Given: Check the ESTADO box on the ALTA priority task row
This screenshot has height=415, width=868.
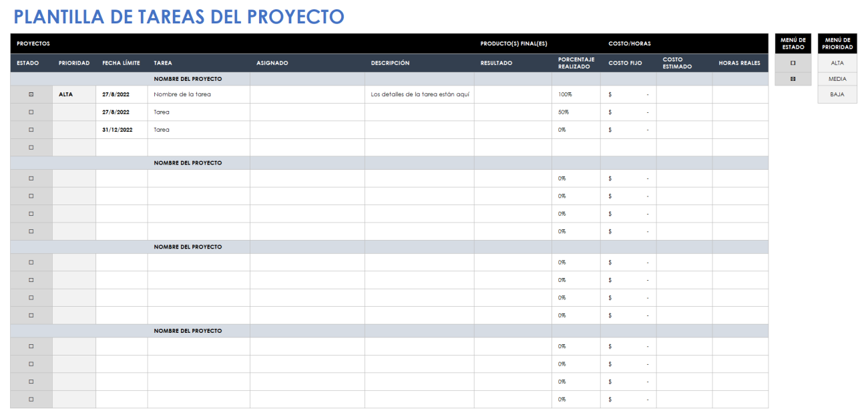Looking at the screenshot, I should [x=31, y=94].
